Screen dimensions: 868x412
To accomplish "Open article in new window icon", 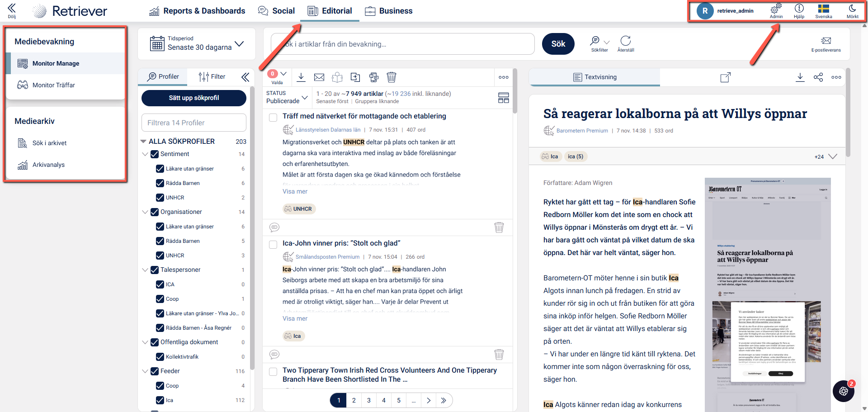I will [x=726, y=77].
